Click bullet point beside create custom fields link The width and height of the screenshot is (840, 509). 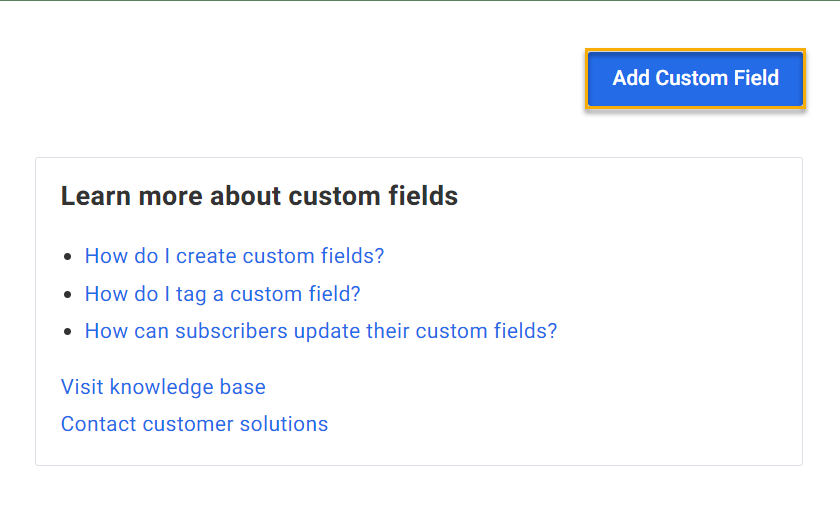(x=67, y=257)
